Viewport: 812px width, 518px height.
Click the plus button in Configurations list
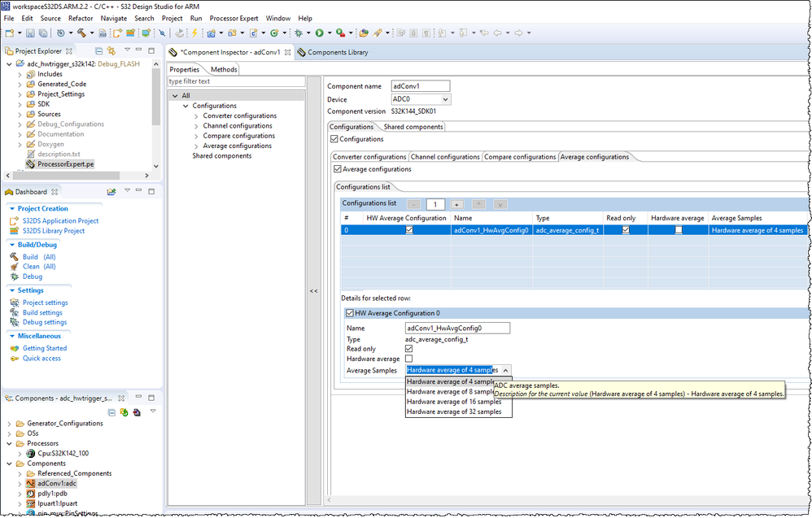click(x=456, y=204)
